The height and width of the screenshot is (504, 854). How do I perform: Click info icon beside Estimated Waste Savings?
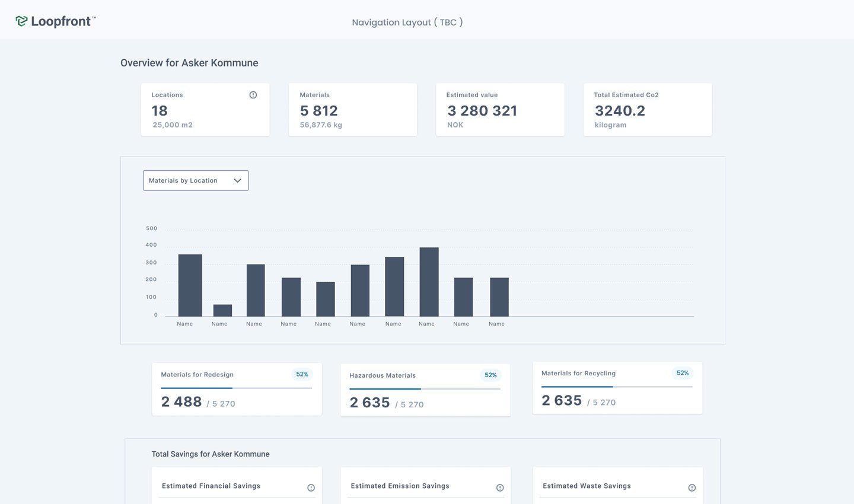[x=692, y=487]
